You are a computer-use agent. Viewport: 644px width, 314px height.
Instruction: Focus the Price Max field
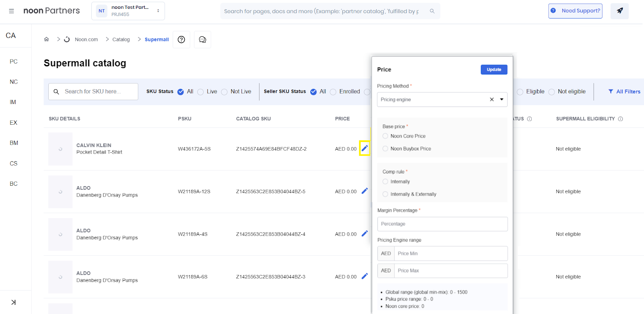(451, 271)
